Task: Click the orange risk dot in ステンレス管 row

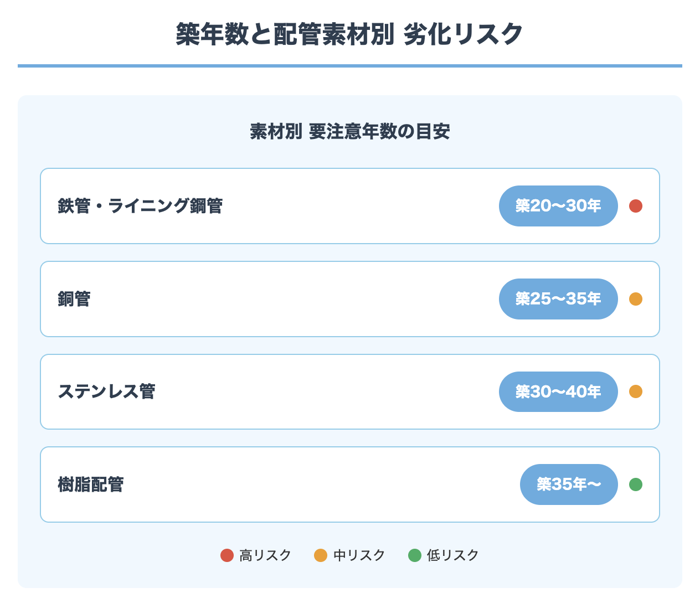Action: [636, 391]
